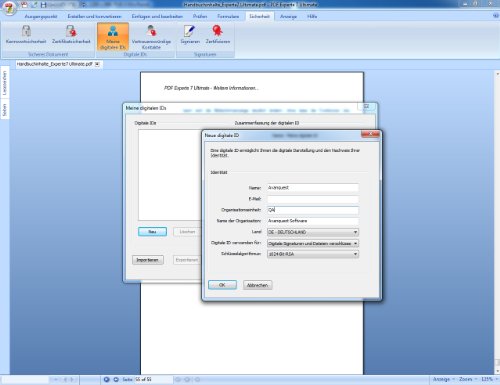
Task: Open the Hilfe ribbon tab
Action: pos(312,16)
